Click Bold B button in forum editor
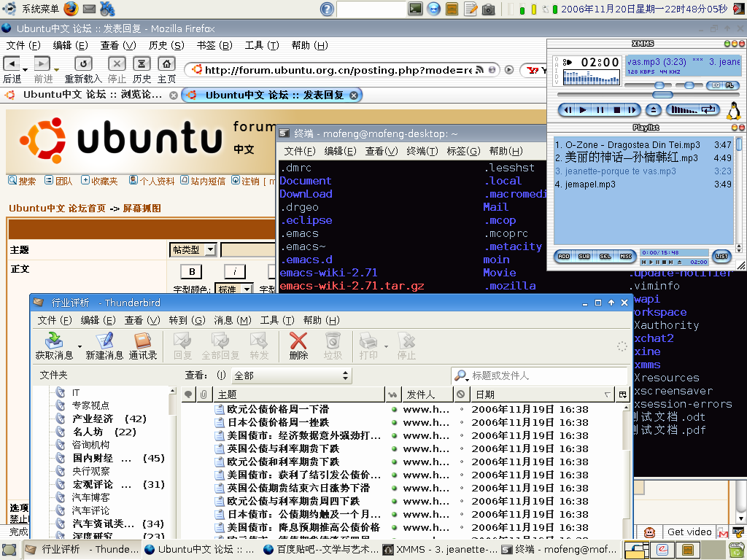 (192, 271)
